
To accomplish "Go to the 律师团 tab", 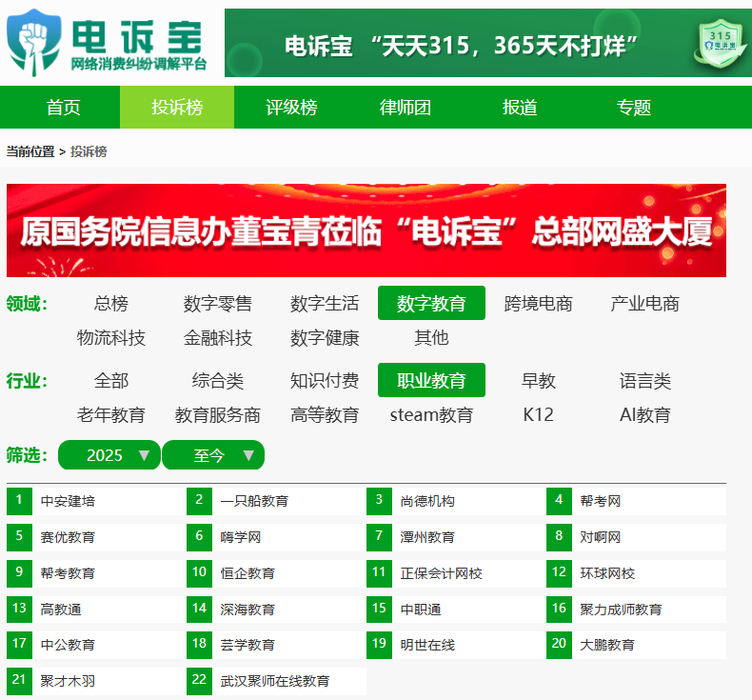I will [406, 107].
